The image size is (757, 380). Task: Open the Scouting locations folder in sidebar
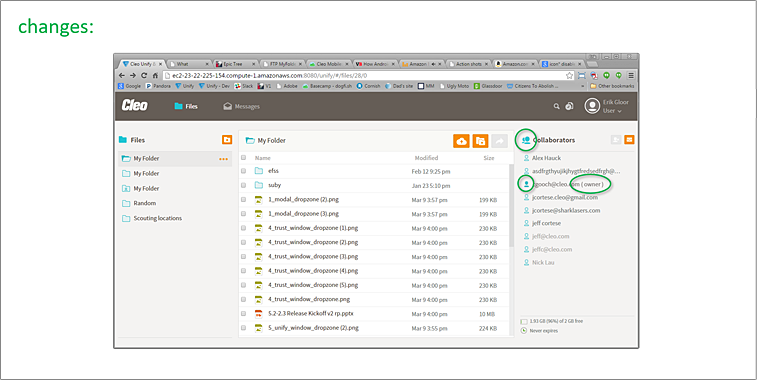[x=158, y=218]
